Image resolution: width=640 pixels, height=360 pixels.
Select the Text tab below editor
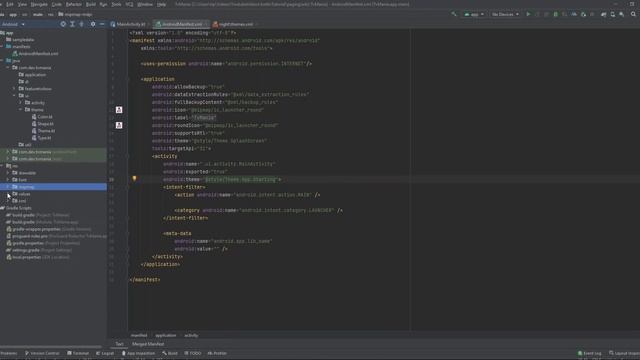(x=119, y=344)
